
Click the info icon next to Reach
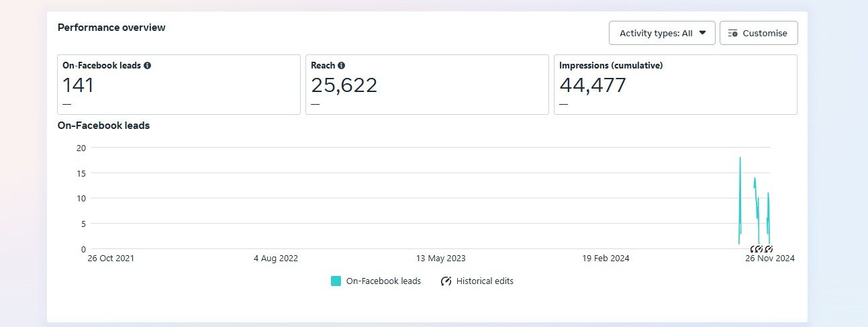coord(342,66)
